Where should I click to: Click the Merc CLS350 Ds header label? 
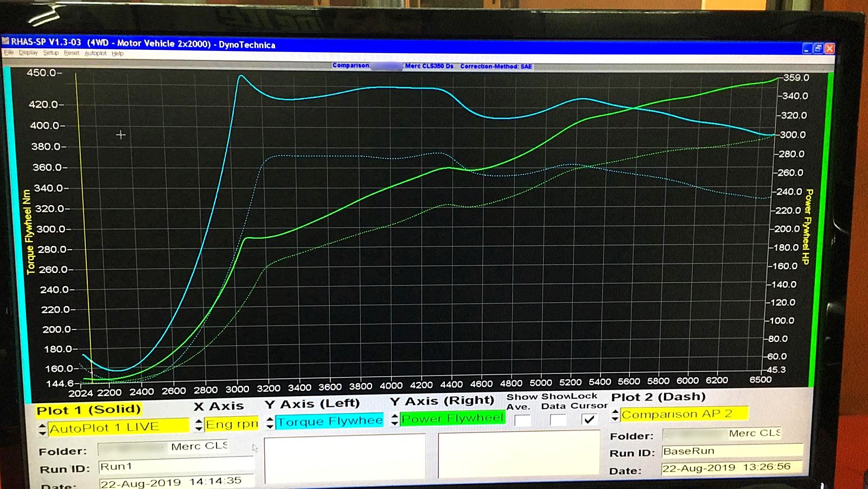(x=429, y=66)
